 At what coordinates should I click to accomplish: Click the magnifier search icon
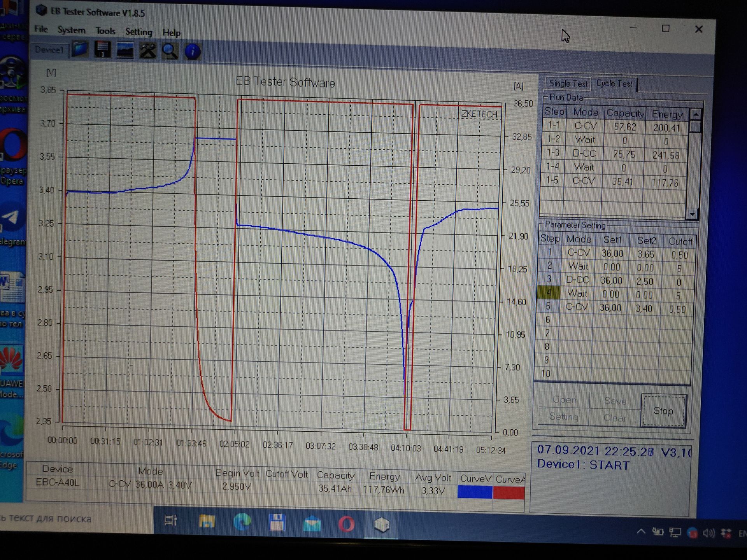[x=170, y=51]
